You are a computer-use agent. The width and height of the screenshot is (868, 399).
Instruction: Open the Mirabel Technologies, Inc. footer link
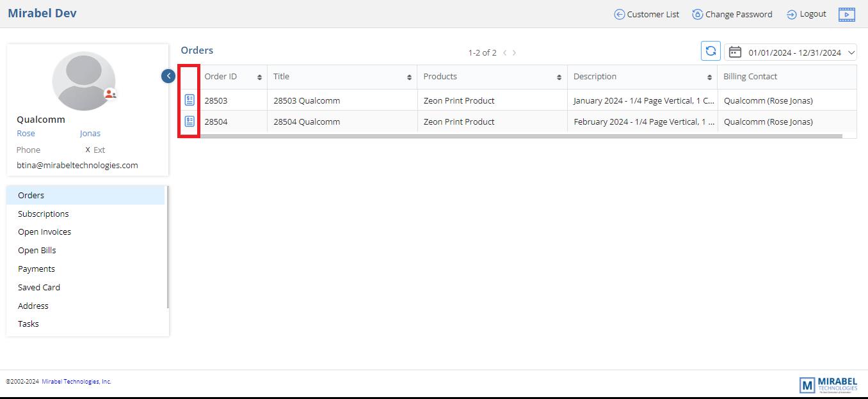(77, 382)
